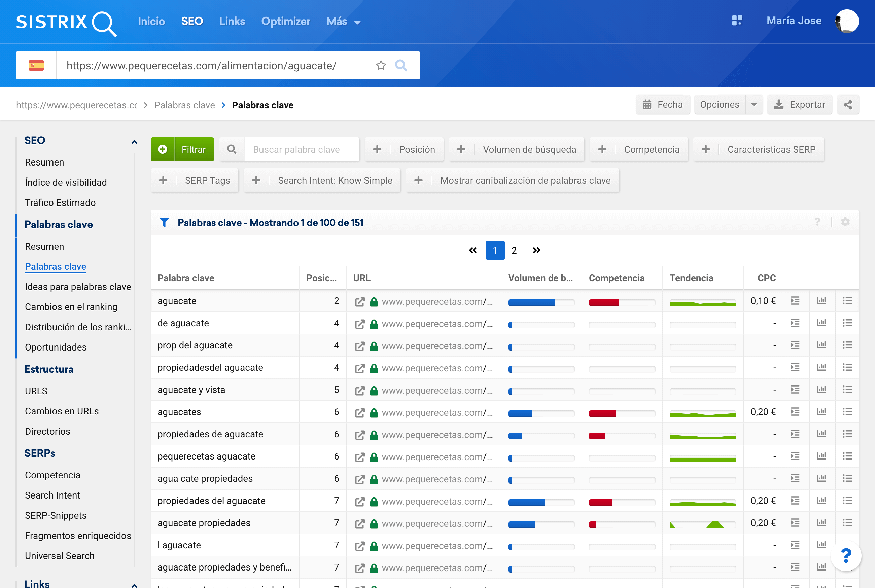Click the star bookmark icon in URL bar
This screenshot has height=588, width=875.
click(x=381, y=65)
